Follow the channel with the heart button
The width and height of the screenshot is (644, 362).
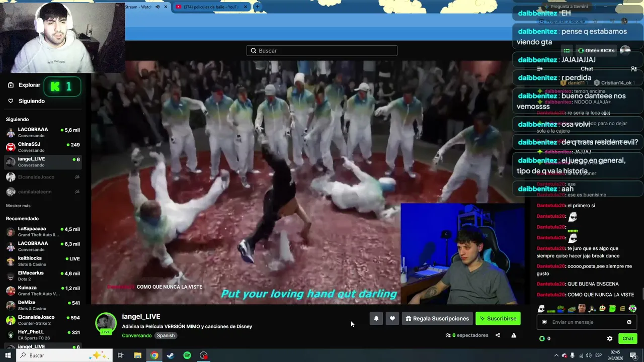click(392, 318)
